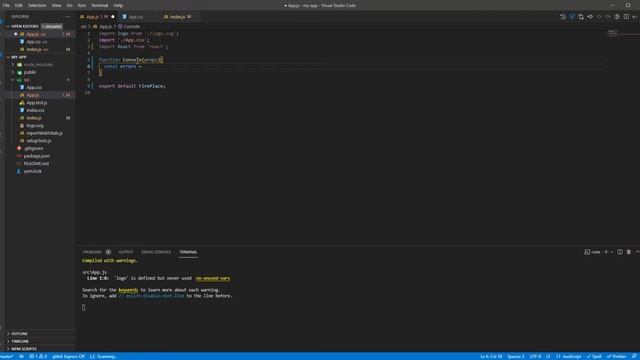Open the node terminal selector
Viewport: 640px width, 360px height.
(592, 252)
